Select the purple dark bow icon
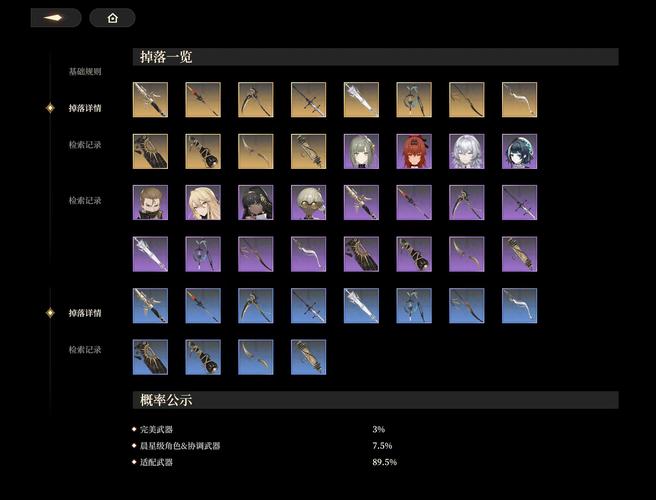This screenshot has height=500, width=656. pyautogui.click(x=256, y=254)
